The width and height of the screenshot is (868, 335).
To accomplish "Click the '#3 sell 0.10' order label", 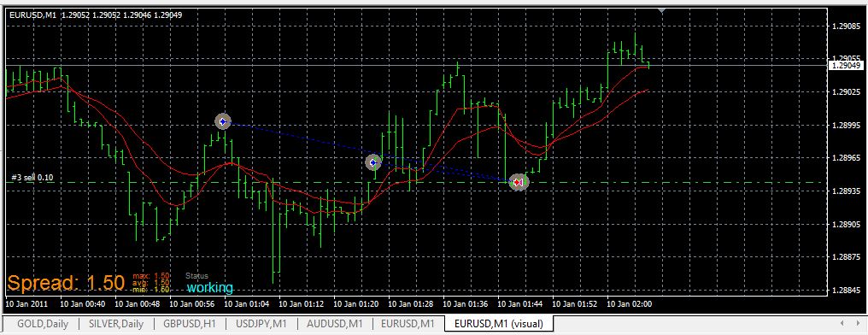I will coord(32,178).
